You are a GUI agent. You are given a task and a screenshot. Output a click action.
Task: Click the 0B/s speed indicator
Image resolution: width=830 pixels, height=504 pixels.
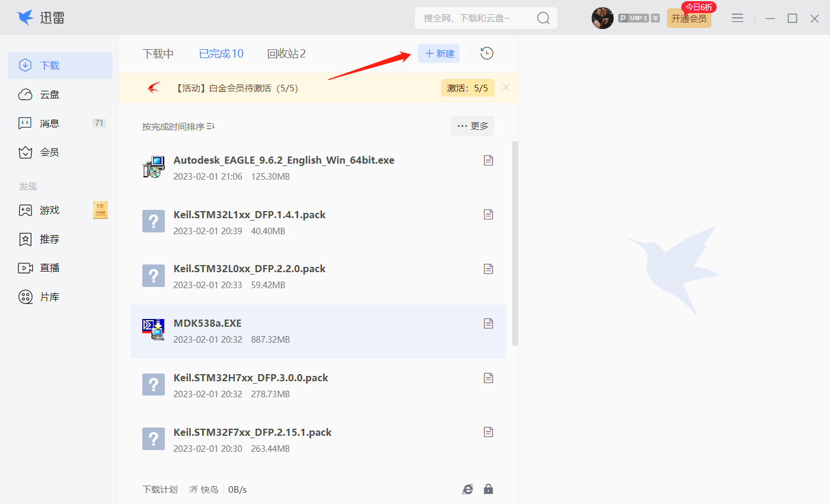point(237,490)
